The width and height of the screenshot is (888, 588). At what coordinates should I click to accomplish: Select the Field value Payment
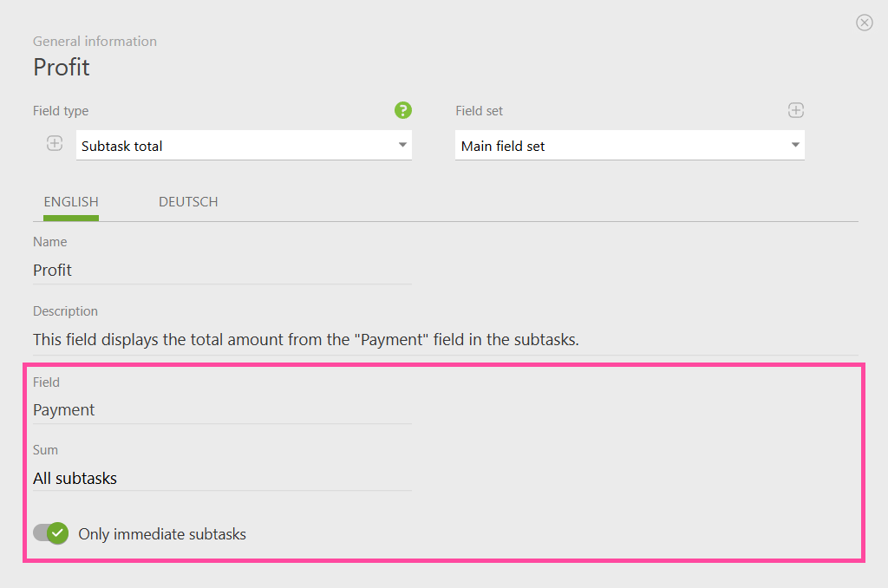tap(222, 410)
